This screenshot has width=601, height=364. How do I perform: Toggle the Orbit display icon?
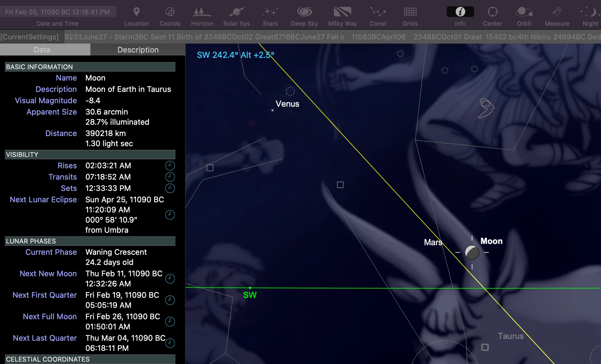pos(524,12)
